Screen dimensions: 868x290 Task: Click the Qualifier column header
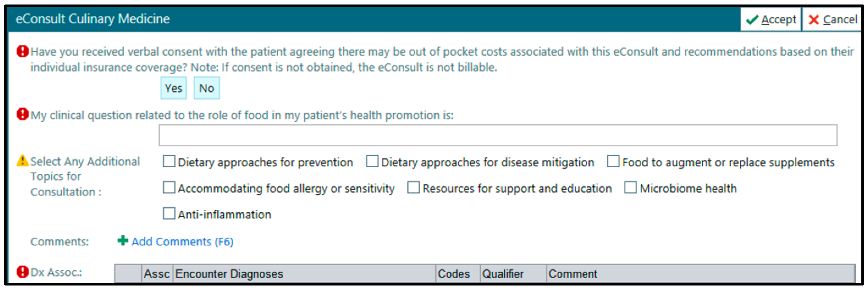pos(503,274)
